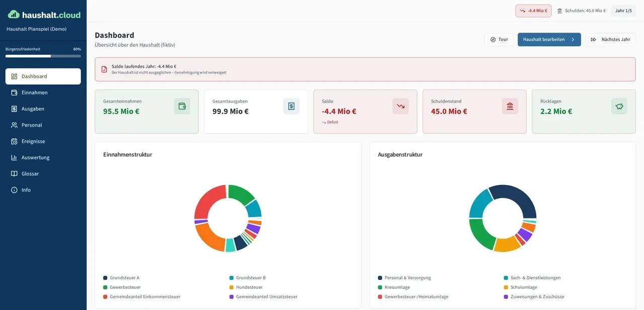Click the Sach- & Dienstleistungen legend entry
644x310 pixels.
(532, 278)
